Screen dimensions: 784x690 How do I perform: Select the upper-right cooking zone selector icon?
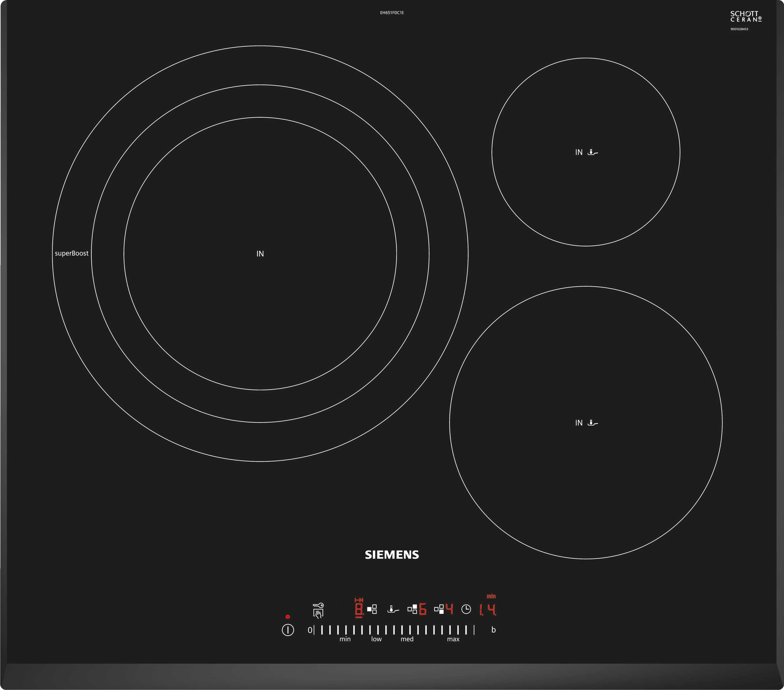[x=412, y=609]
